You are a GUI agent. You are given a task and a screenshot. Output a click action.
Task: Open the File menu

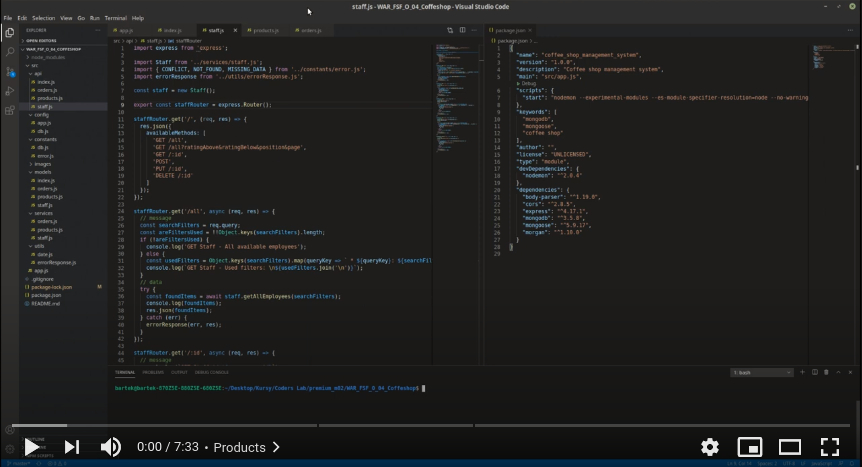[x=8, y=18]
